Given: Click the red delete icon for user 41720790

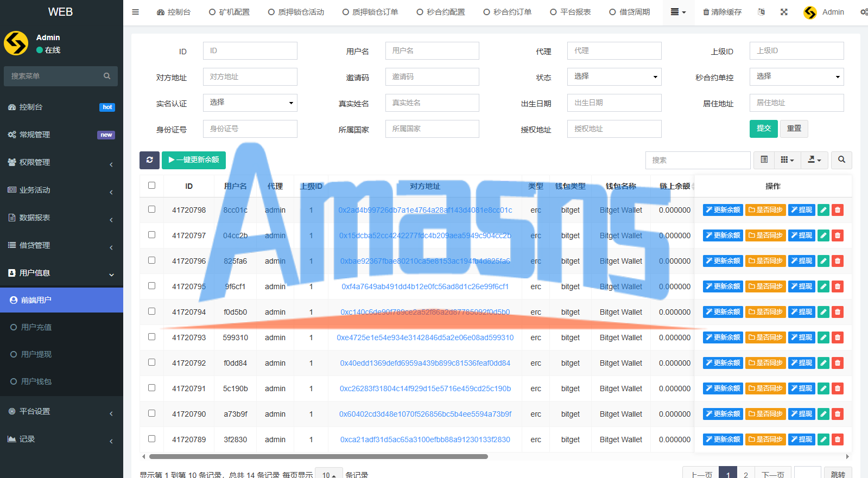Looking at the screenshot, I should (838, 414).
